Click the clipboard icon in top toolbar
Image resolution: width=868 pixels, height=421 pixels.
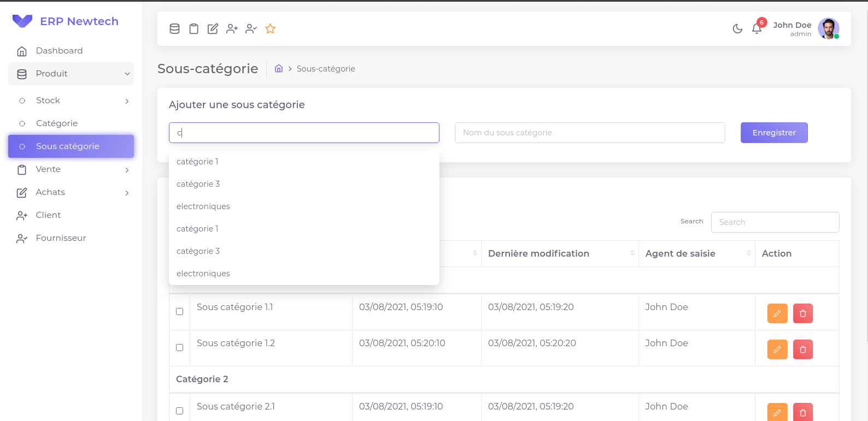point(193,29)
